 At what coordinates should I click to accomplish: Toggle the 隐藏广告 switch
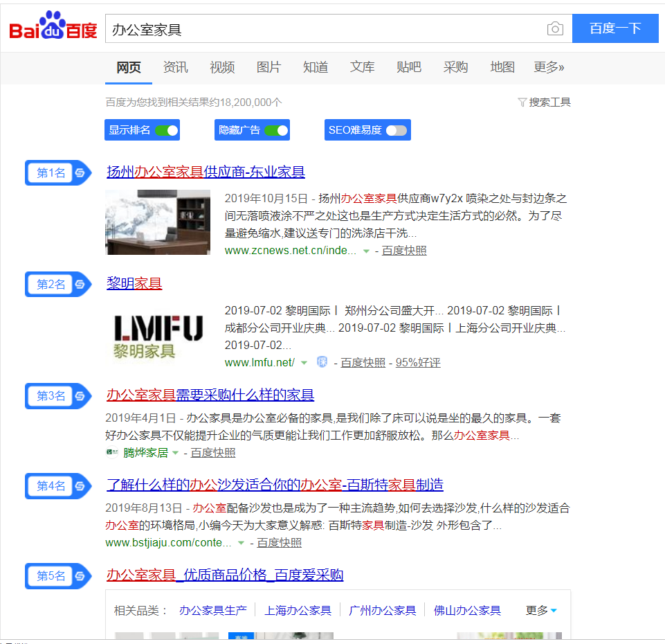click(277, 130)
